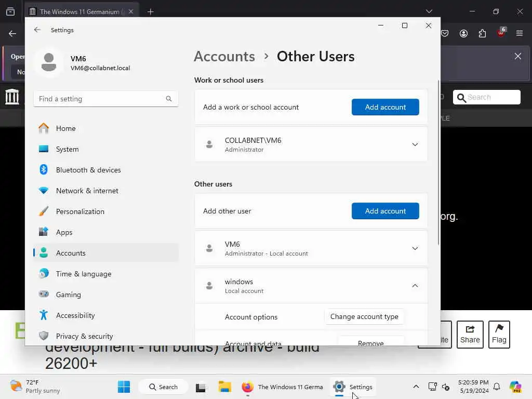Open the list all tabs dropdown
532x399 pixels.
(429, 11)
